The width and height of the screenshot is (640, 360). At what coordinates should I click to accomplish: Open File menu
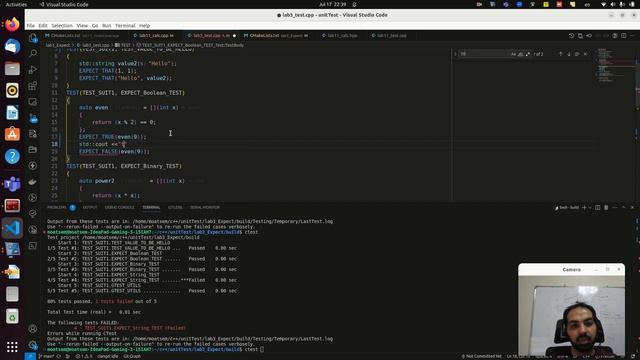pos(31,26)
